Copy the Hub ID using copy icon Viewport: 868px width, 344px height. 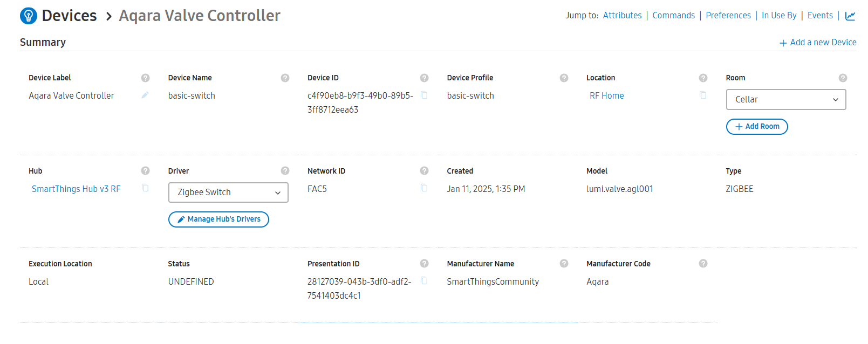click(x=145, y=188)
